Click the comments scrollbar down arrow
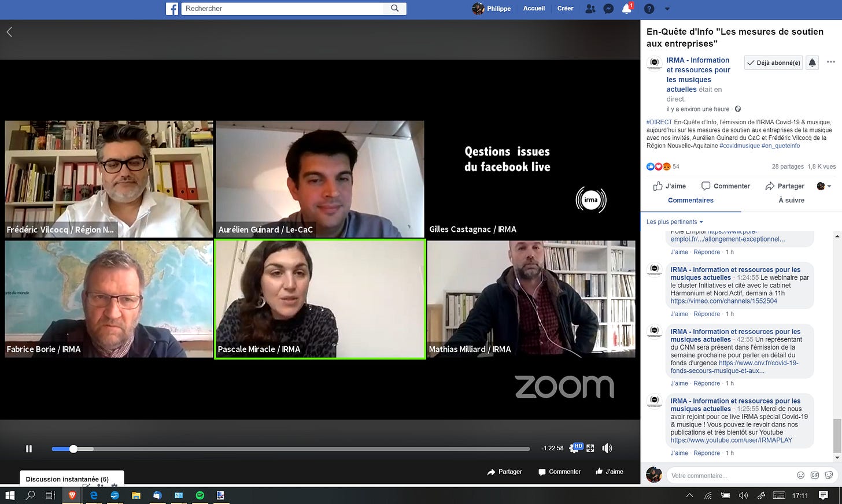This screenshot has height=504, width=842. 837,458
